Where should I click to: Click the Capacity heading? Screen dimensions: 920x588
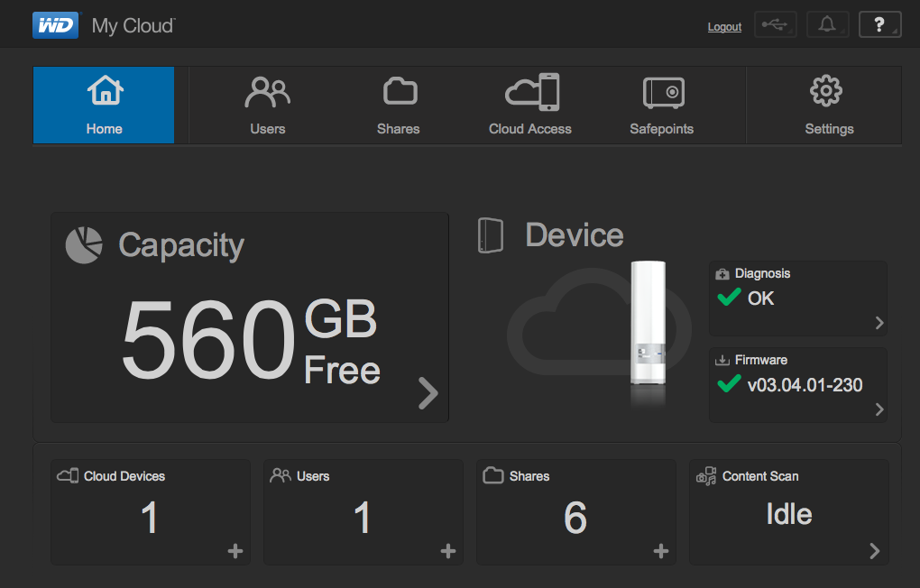(x=181, y=245)
